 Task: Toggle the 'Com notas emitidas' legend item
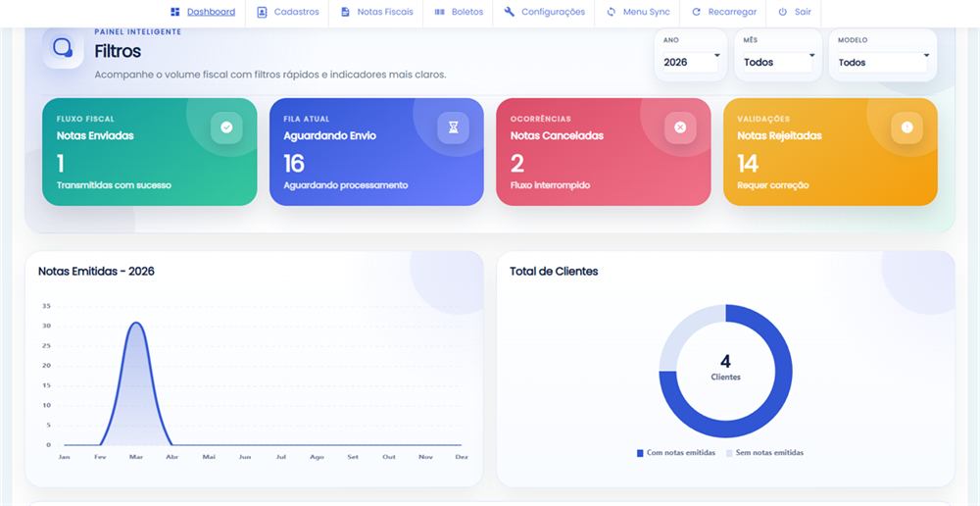pyautogui.click(x=676, y=453)
